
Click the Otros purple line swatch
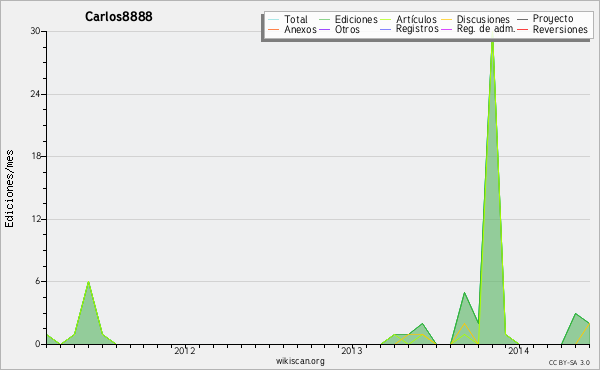324,29
